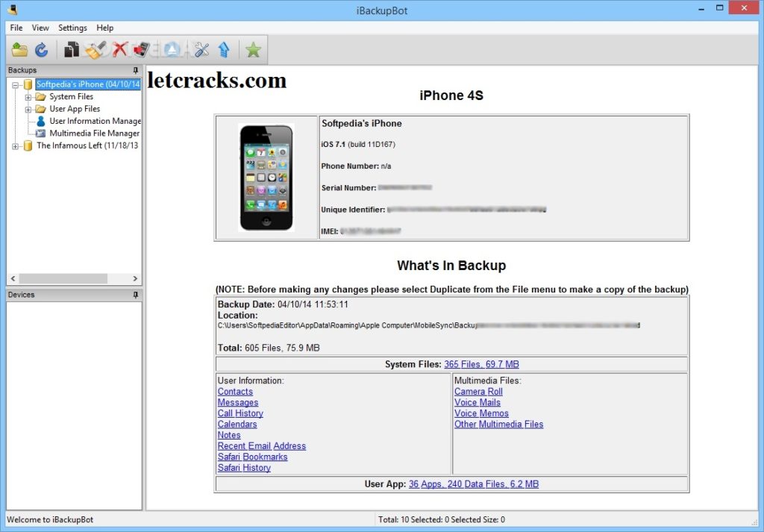Click the blue refresh toolbar icon
Viewport: 764px width, 532px height.
pyautogui.click(x=42, y=50)
